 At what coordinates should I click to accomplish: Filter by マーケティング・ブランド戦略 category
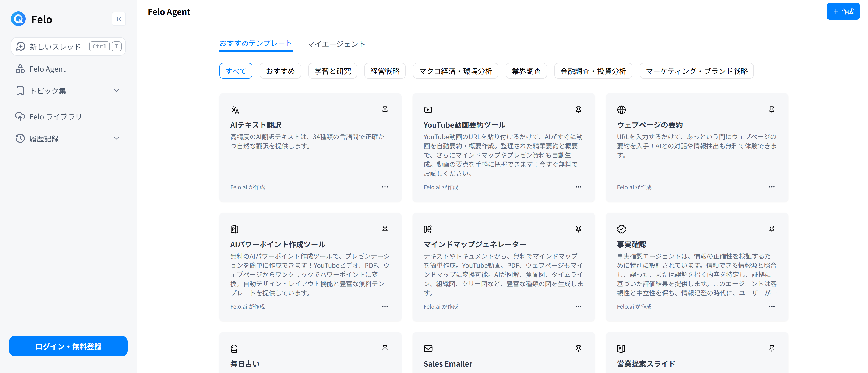(696, 71)
